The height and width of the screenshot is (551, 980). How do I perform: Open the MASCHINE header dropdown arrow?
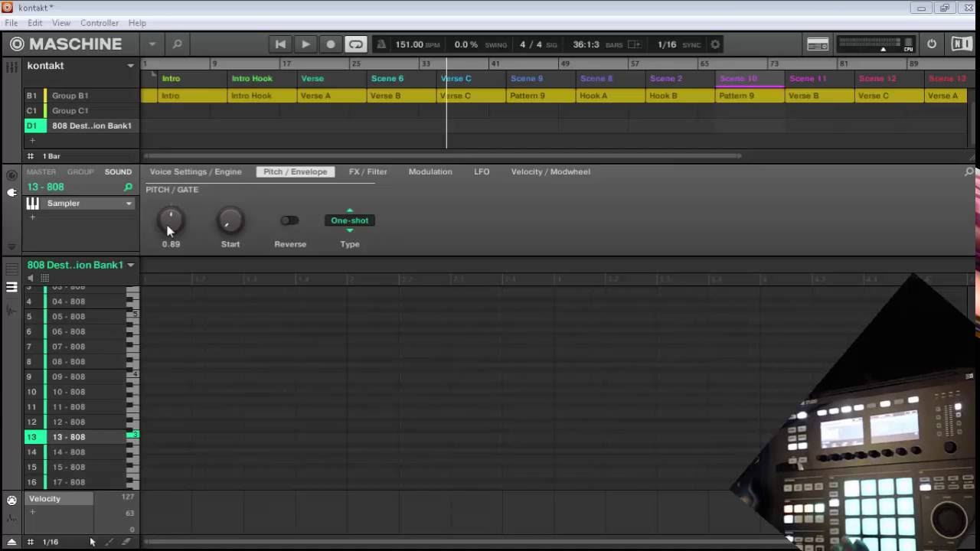pyautogui.click(x=152, y=44)
